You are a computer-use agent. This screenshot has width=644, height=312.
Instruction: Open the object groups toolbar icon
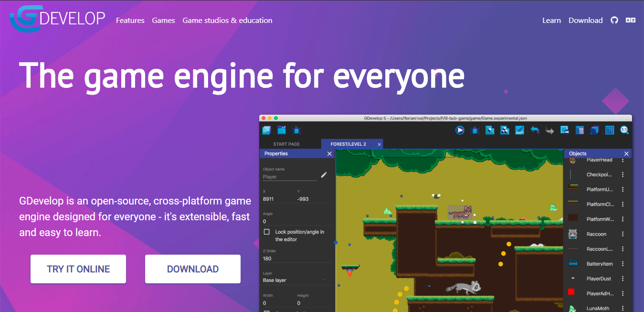(505, 129)
